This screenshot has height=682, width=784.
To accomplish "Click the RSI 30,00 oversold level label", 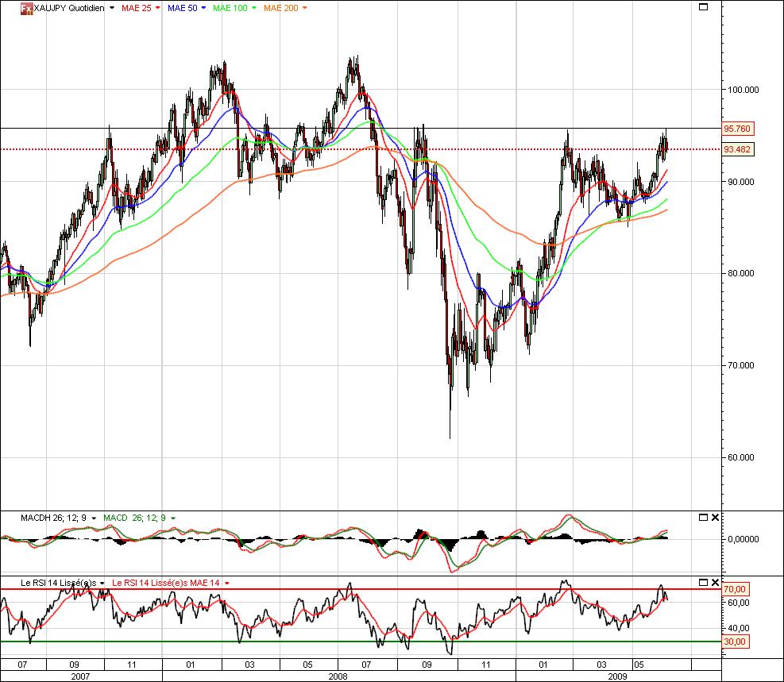I will tap(735, 641).
